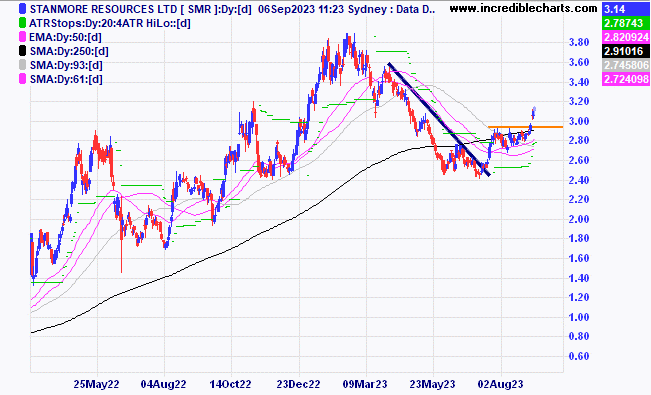Open the www.incrediblecharts.com link
Viewport: 651px width, 395px height.
[524, 8]
